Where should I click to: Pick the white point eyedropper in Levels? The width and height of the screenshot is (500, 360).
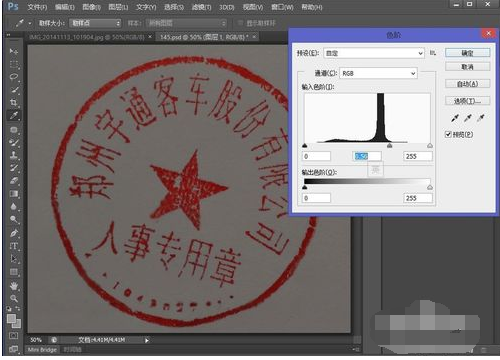pos(481,118)
